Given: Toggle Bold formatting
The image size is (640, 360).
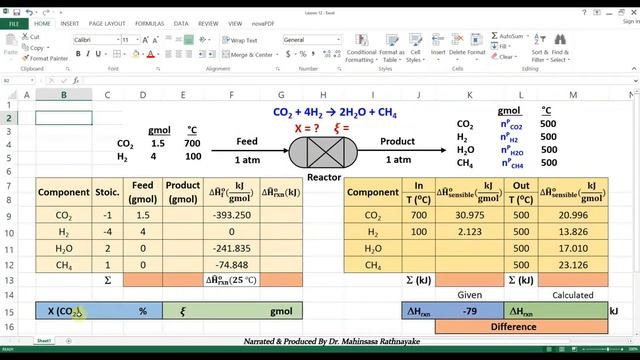Looking at the screenshot, I should (x=78, y=54).
